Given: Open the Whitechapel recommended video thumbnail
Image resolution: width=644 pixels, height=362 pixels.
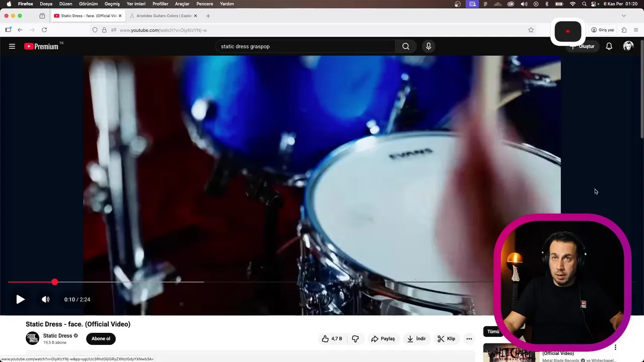Looking at the screenshot, I should pyautogui.click(x=510, y=353).
